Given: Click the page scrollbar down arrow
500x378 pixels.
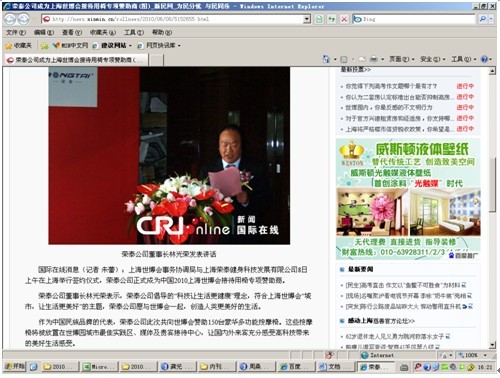Looking at the screenshot, I should point(493,345).
